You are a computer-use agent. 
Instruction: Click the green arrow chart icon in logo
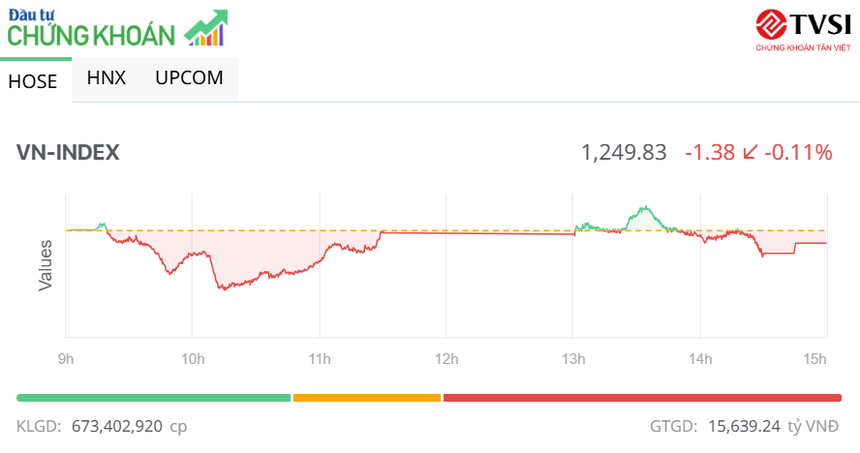(207, 28)
